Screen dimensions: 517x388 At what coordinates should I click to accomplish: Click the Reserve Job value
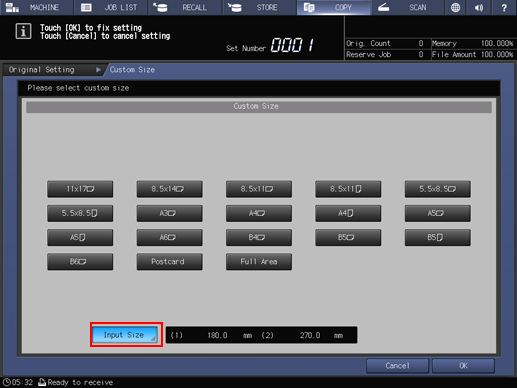click(x=421, y=55)
